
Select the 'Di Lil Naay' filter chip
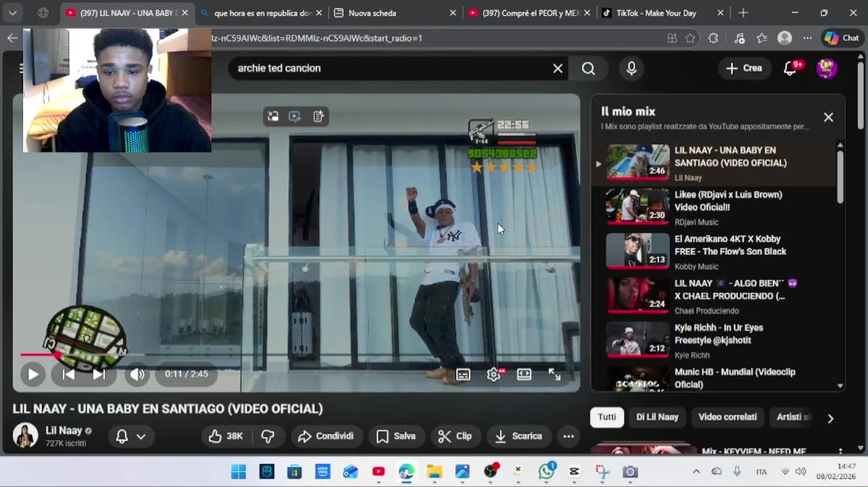tap(657, 417)
